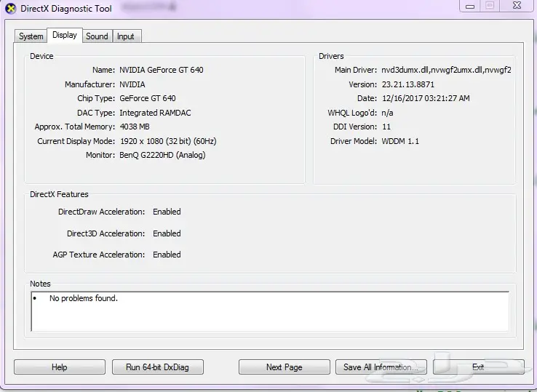Screen dimensions: 537x392
Task: Select the Display tab
Action: [x=64, y=36]
